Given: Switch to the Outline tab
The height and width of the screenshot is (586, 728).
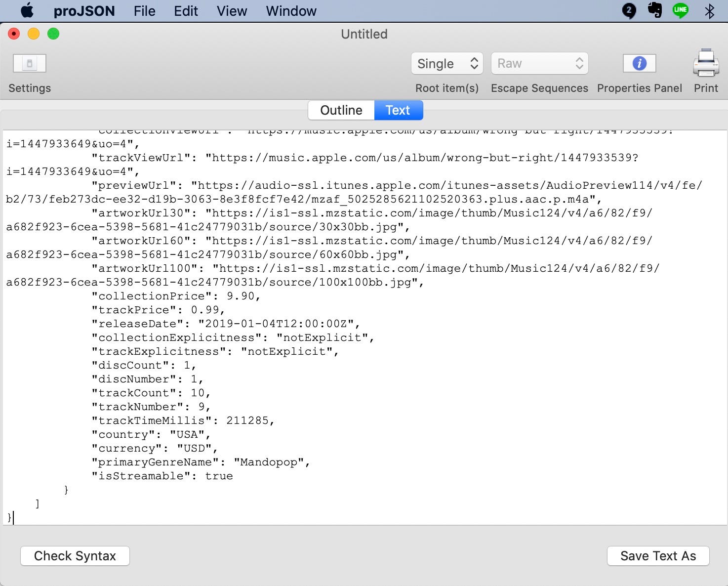Looking at the screenshot, I should tap(341, 110).
